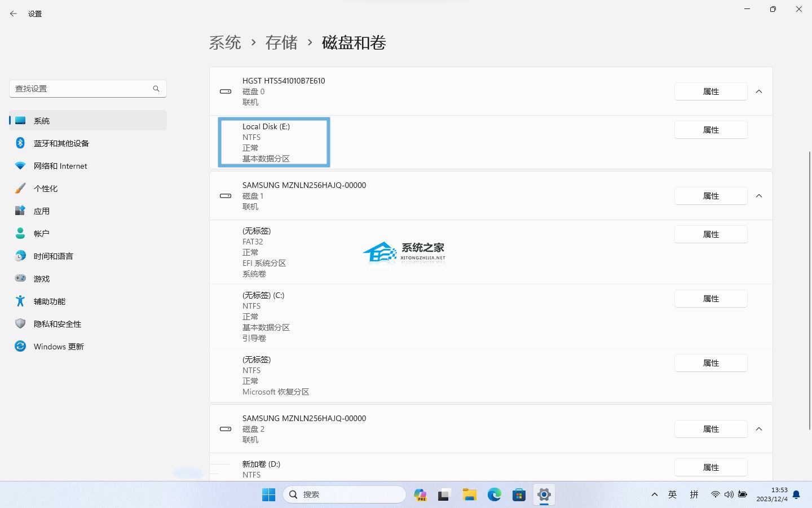Click the drive icon of 磁盘 2
Image resolution: width=812 pixels, height=508 pixels.
[226, 429]
